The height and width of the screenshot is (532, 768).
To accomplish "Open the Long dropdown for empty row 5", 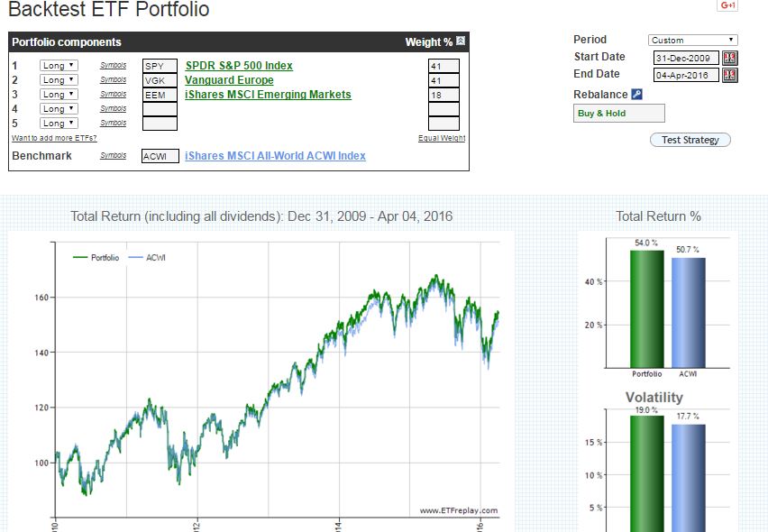I will pos(59,124).
